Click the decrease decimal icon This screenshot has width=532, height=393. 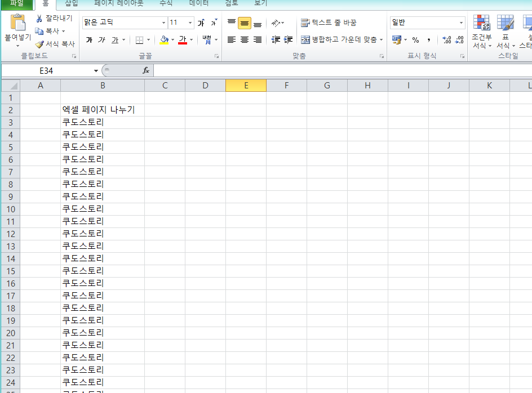(x=459, y=40)
